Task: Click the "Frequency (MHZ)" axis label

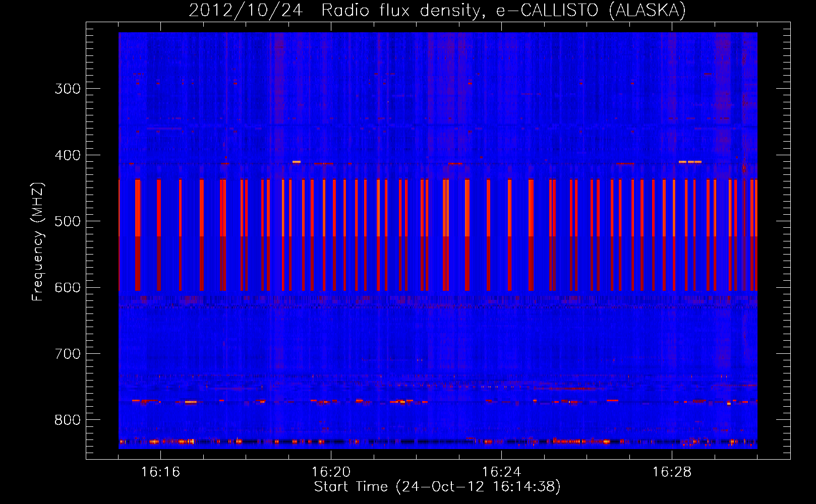Action: point(38,242)
